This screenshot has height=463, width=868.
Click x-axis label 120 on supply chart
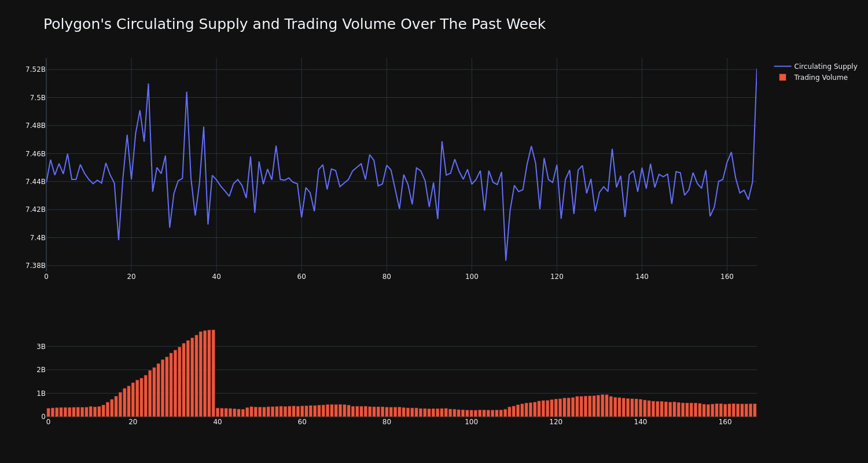tap(557, 277)
